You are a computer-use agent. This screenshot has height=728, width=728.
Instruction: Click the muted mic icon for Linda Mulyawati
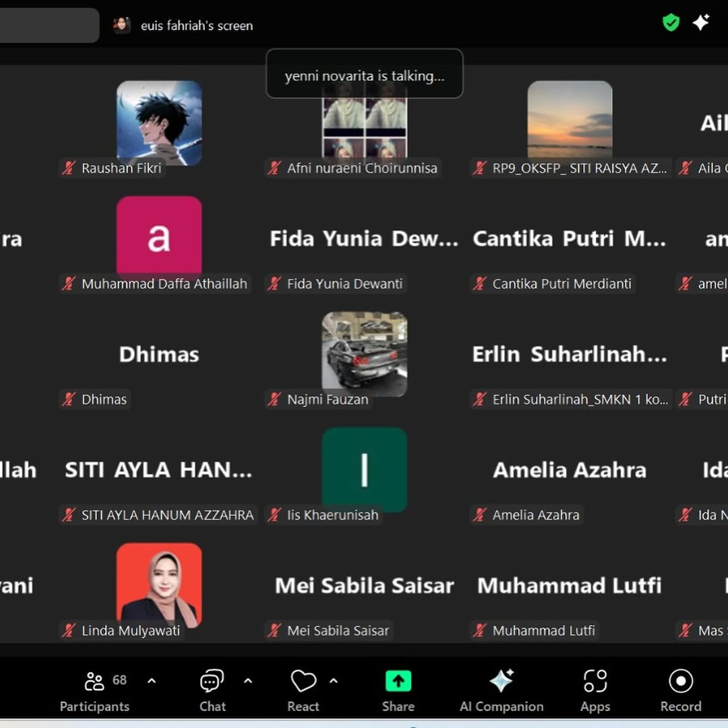(69, 631)
